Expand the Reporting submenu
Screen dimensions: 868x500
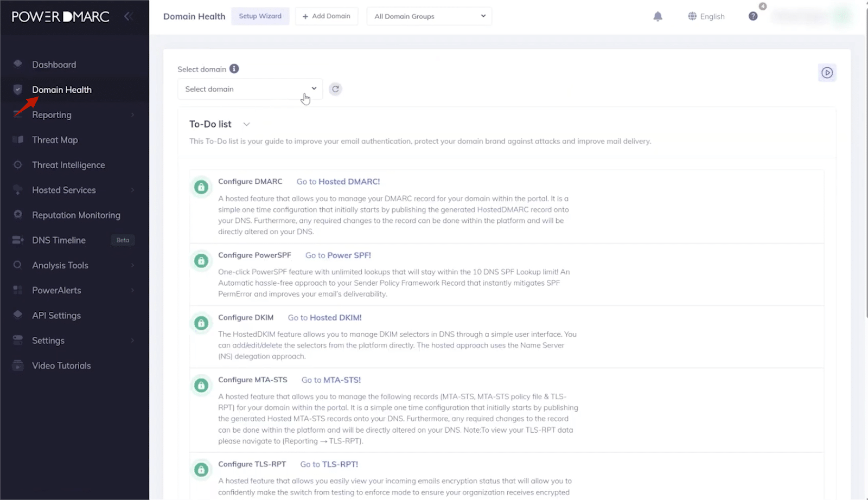(132, 114)
